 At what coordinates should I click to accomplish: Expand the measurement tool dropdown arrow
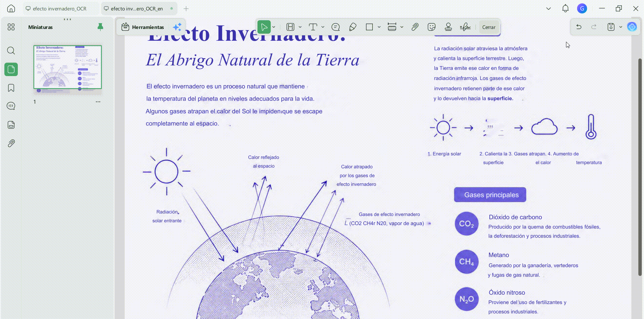pyautogui.click(x=402, y=27)
